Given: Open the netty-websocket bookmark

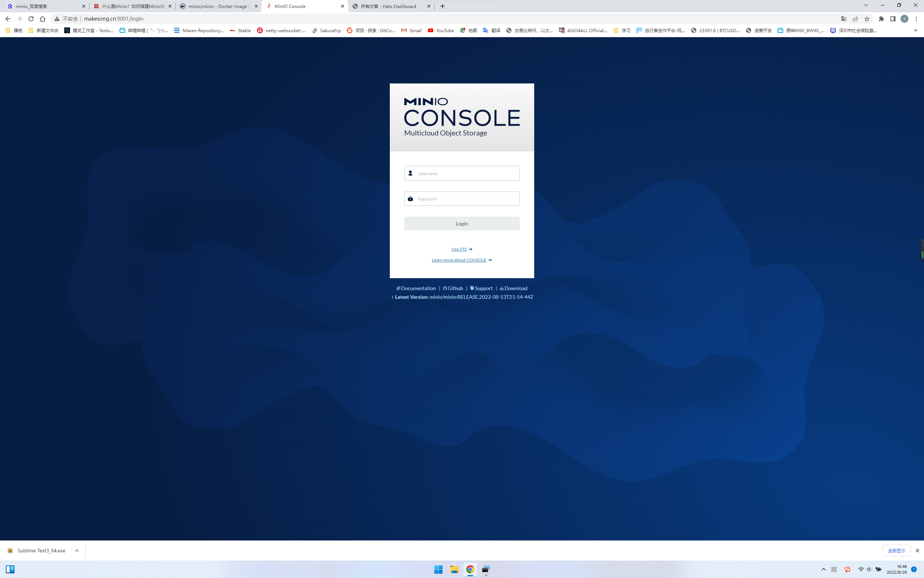Looking at the screenshot, I should coord(282,31).
